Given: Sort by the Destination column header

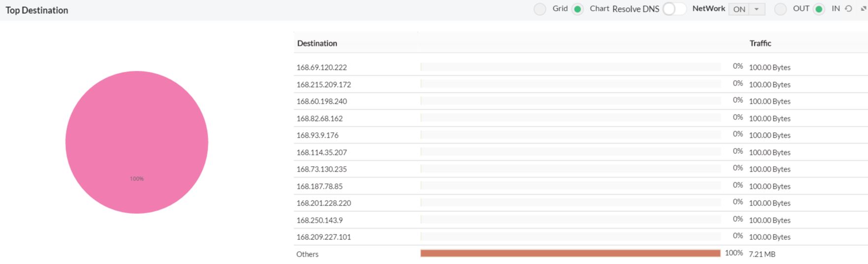Looking at the screenshot, I should point(317,43).
